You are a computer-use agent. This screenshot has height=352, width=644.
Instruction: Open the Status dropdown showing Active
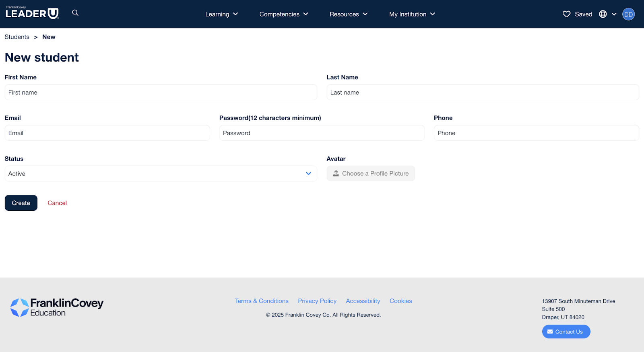click(x=161, y=174)
